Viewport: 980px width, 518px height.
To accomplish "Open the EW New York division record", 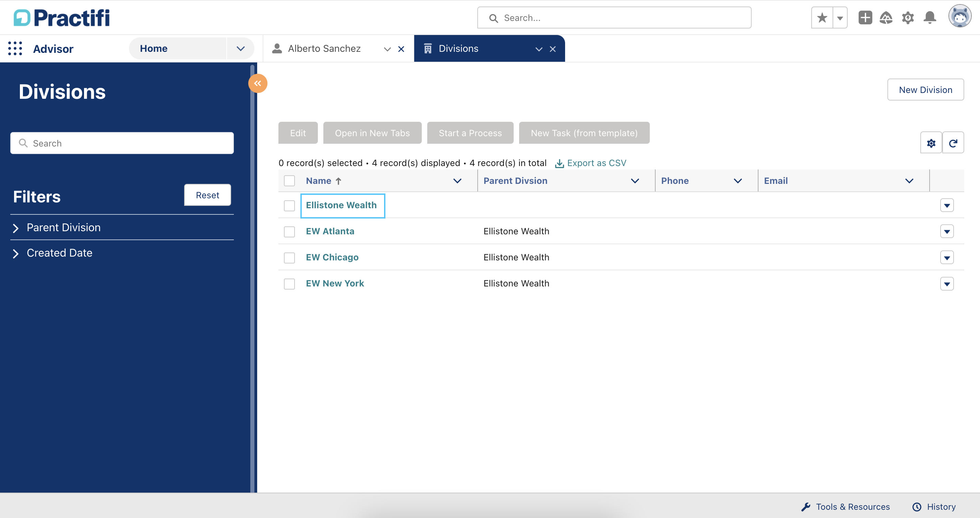I will tap(335, 284).
